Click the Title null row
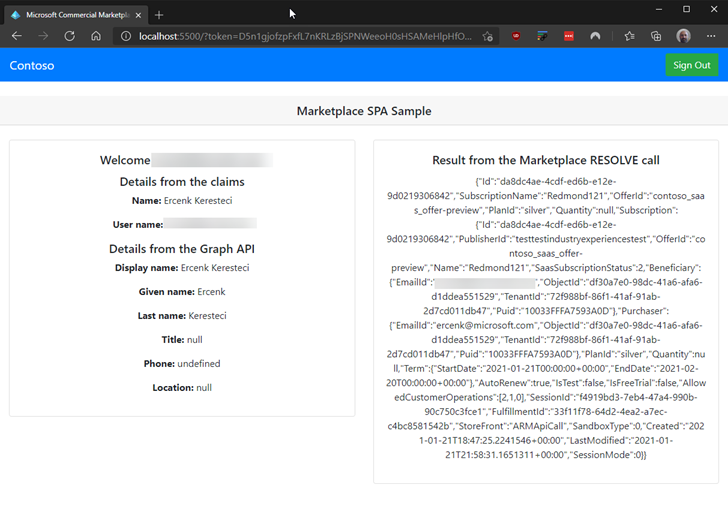 click(182, 339)
